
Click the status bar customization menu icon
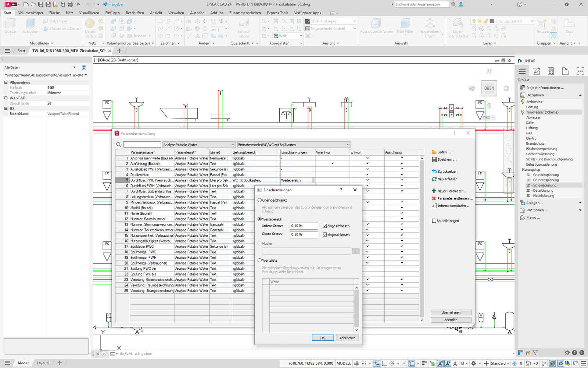583,363
